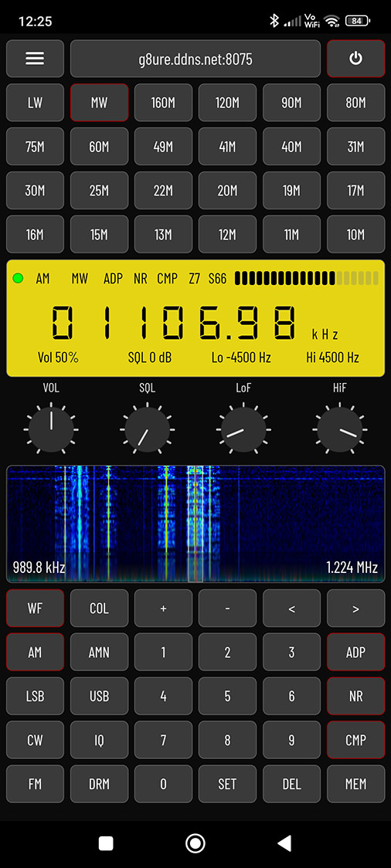This screenshot has width=391, height=868.
Task: Switch to the 60M band
Action: [99, 147]
